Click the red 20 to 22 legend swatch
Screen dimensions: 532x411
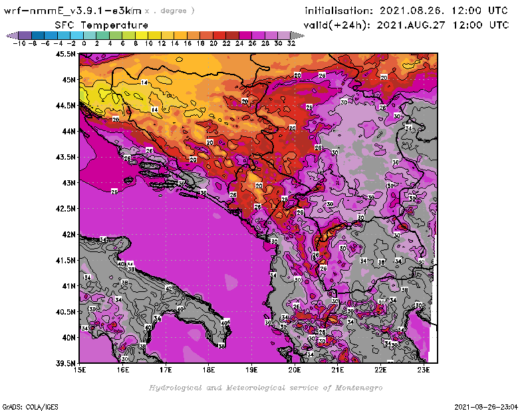pos(219,35)
